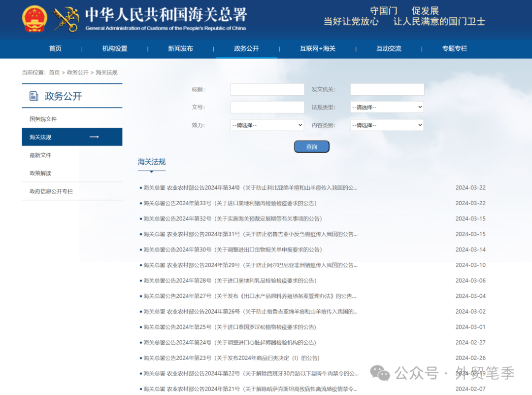The image size is (532, 395).
Task: Open announcement 2024年第21号 about Kazakhstan avian flu
Action: click(x=250, y=389)
